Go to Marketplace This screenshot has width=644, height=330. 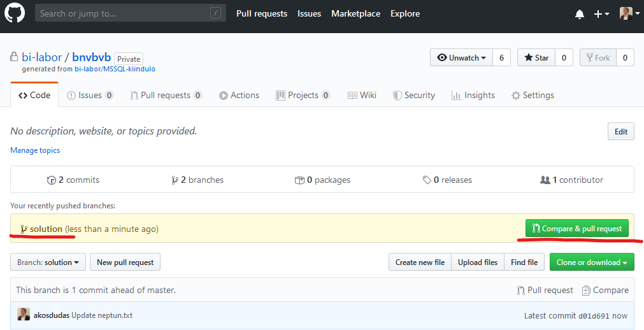pyautogui.click(x=355, y=13)
